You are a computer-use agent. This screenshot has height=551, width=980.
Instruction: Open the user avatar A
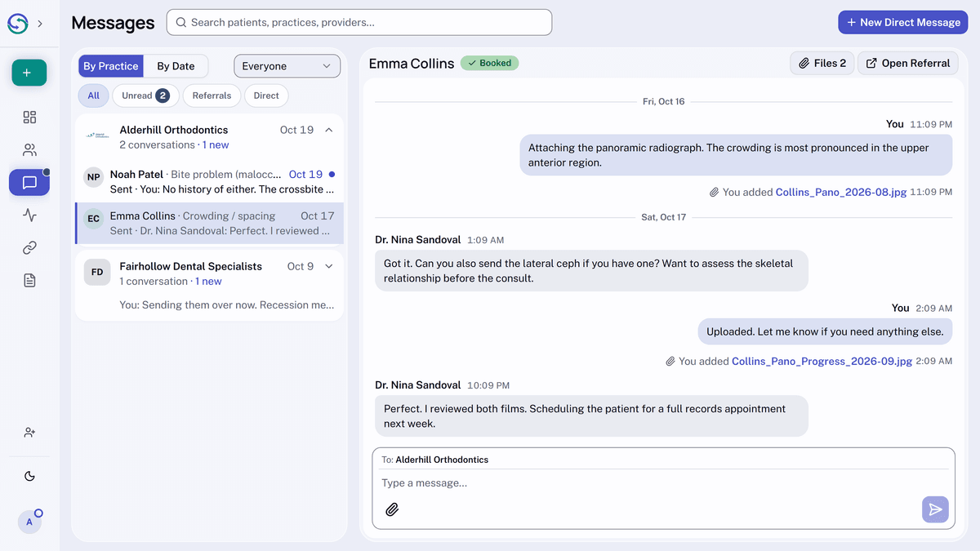(x=29, y=522)
